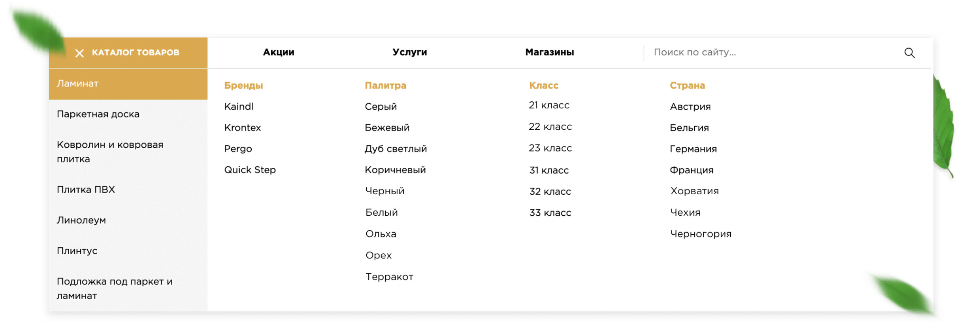Screen dimensions: 980x334
Task: Open the Quick Step brand link
Action: tap(250, 170)
